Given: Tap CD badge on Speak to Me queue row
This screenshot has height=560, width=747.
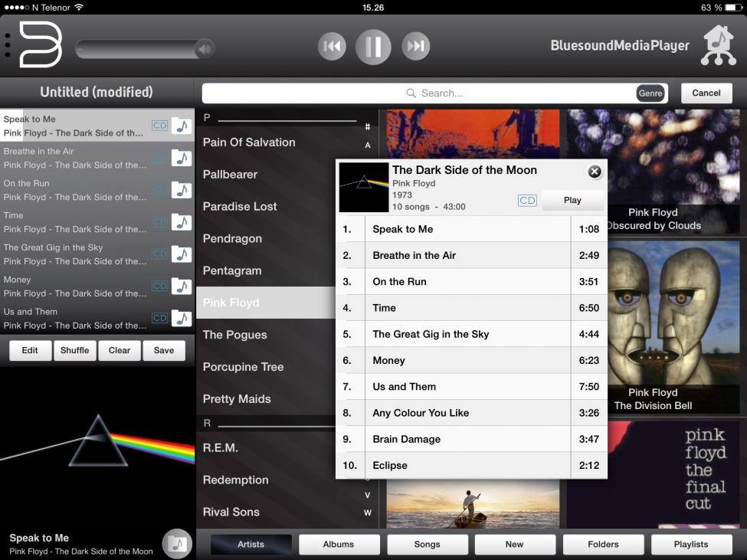Looking at the screenshot, I should click(159, 126).
